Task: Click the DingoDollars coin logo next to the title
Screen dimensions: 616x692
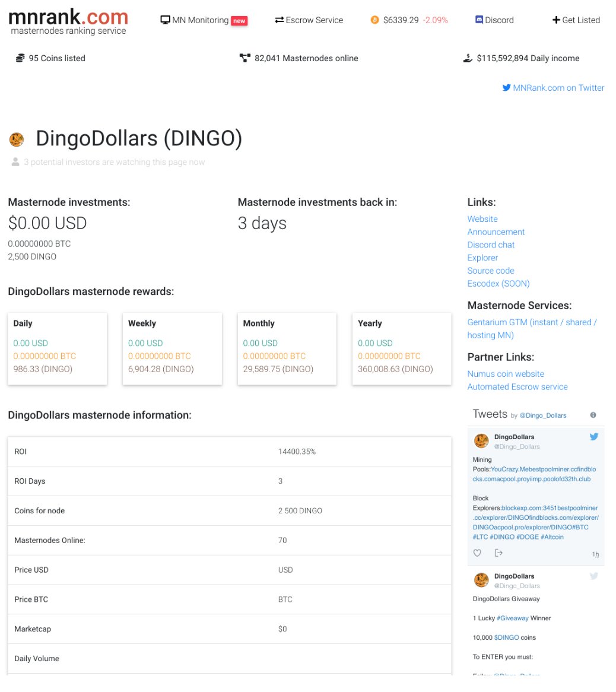Action: [x=16, y=138]
